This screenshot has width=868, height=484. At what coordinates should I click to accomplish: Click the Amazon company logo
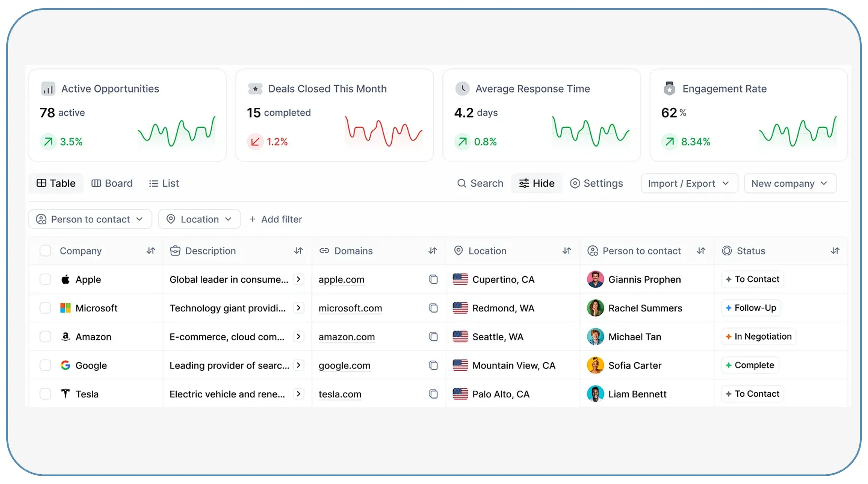point(66,336)
